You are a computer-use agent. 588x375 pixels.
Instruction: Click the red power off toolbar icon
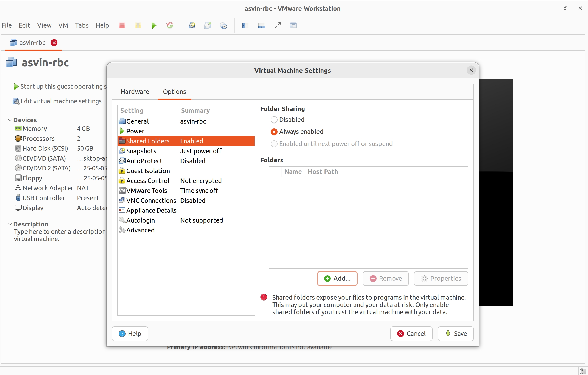(x=122, y=25)
